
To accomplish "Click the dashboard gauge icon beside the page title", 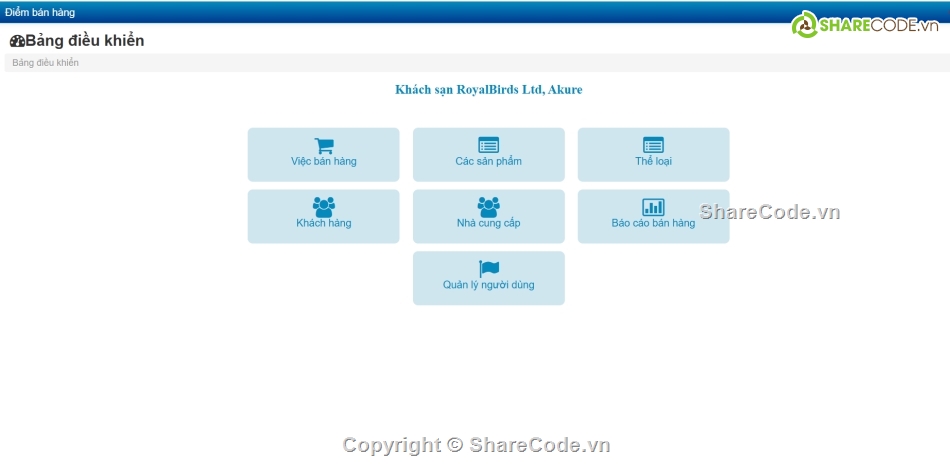I will [17, 42].
